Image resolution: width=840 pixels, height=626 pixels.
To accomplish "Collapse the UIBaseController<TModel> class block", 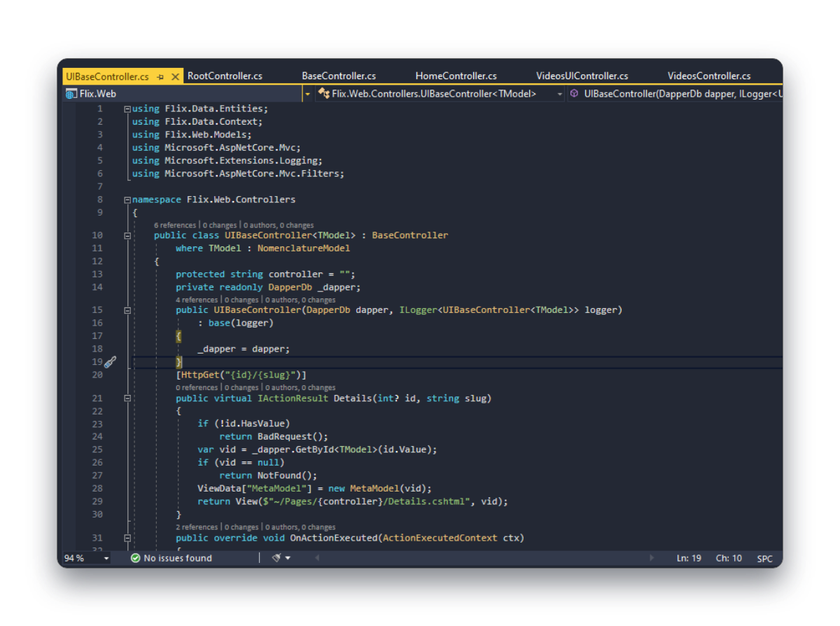I will click(127, 236).
